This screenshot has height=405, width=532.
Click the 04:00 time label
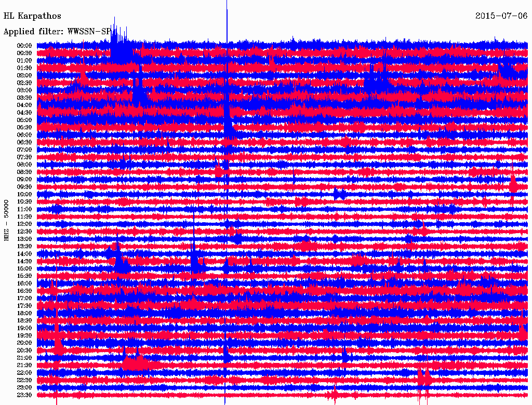pos(24,105)
